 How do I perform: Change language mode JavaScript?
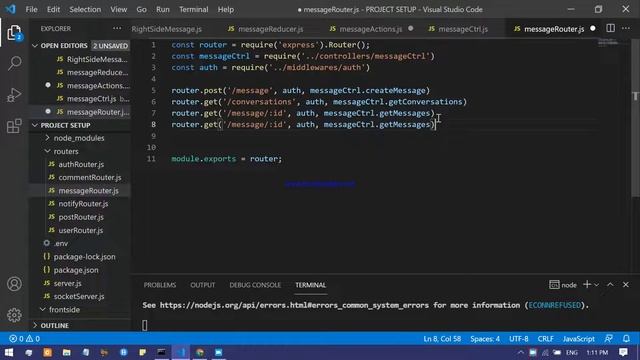[578, 338]
